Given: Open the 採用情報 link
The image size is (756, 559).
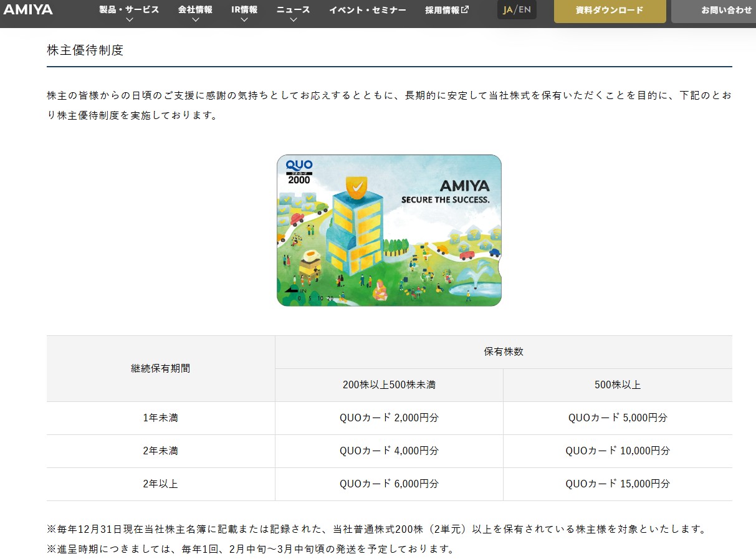Looking at the screenshot, I should 442,10.
